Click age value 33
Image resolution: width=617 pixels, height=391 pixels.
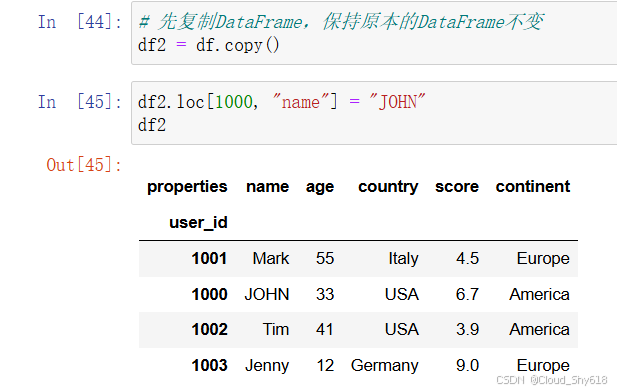pos(325,295)
